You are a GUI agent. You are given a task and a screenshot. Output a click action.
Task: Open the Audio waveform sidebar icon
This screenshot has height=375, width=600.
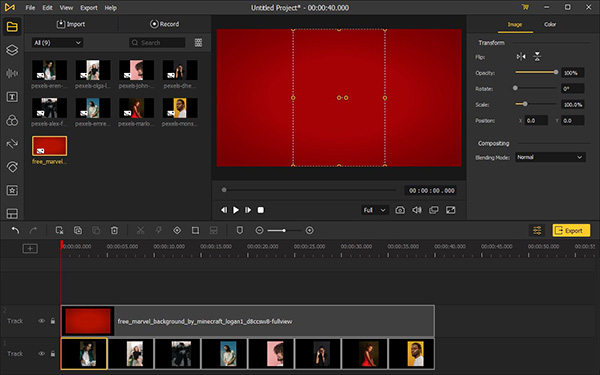tap(12, 73)
